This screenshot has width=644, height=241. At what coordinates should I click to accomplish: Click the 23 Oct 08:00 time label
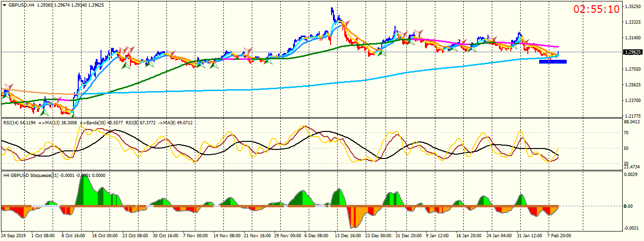coord(136,235)
